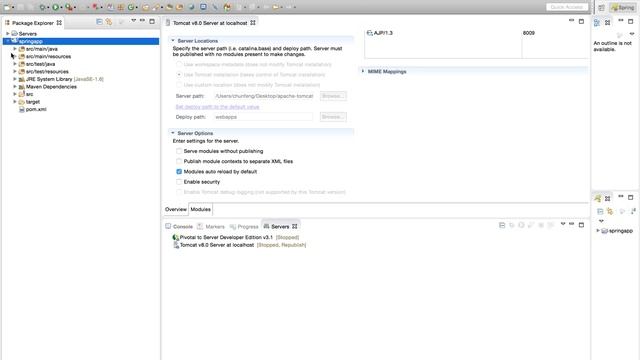
Task: Enable 'Publish module contexts to separate XML files'
Action: point(179,161)
